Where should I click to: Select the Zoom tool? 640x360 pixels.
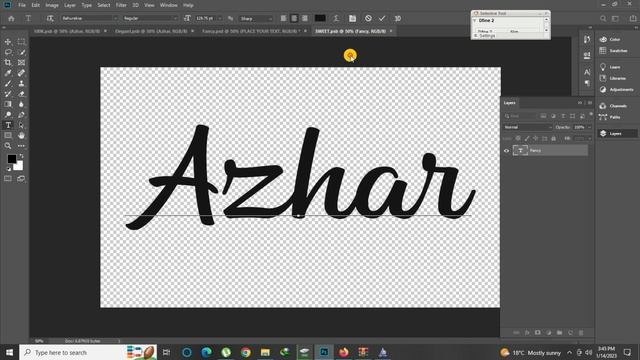(x=8, y=146)
